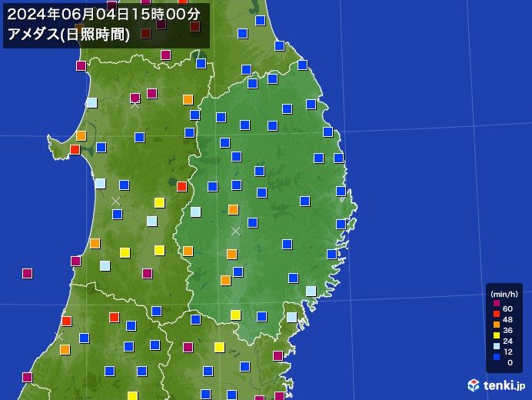Viewport: 532px width, 400px height.
Task: Click the "24" legend value
Action: click(507, 341)
